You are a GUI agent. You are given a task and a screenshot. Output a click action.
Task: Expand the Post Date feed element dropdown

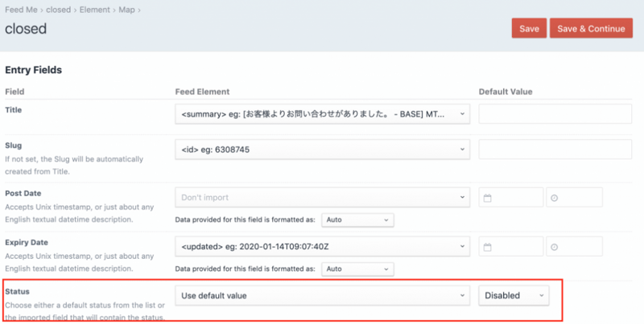(x=322, y=197)
